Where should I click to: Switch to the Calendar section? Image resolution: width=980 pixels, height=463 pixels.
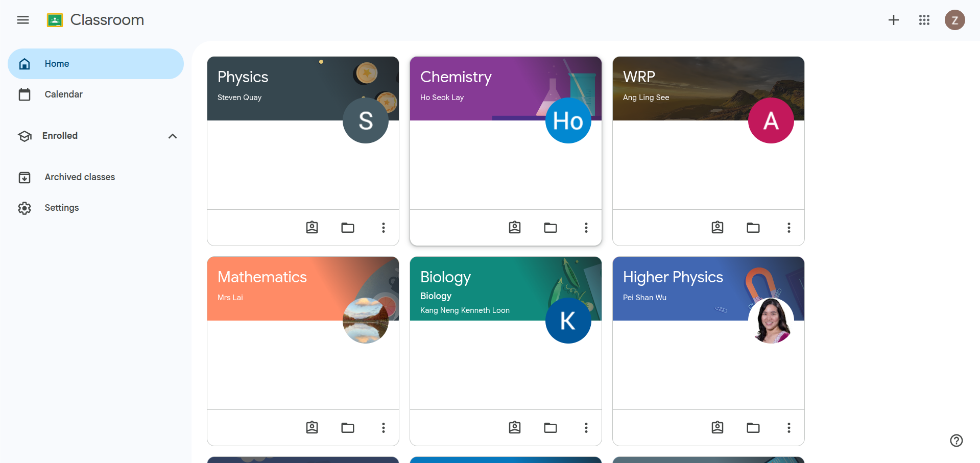click(63, 94)
